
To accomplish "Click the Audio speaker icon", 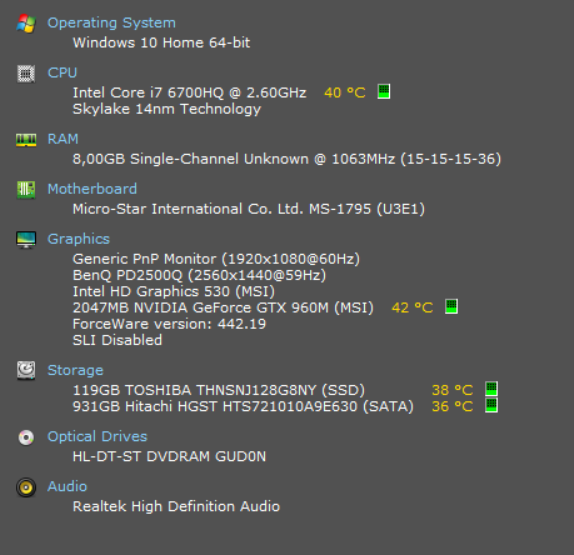I will coord(26,487).
